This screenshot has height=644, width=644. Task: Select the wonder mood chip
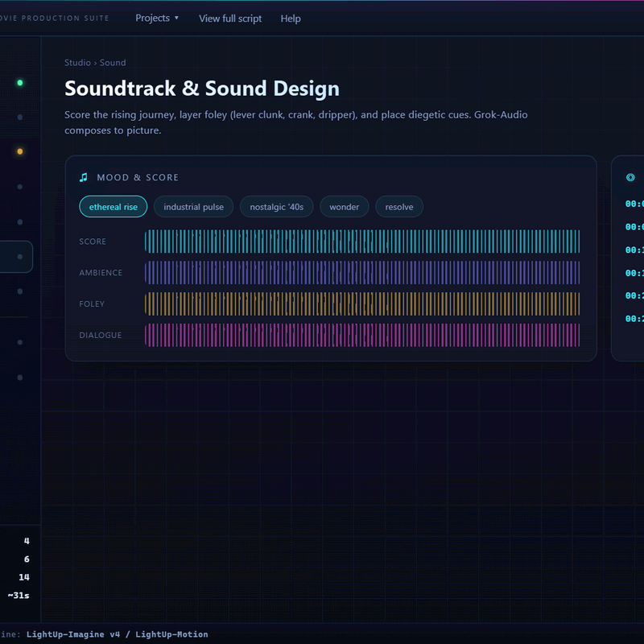(345, 207)
